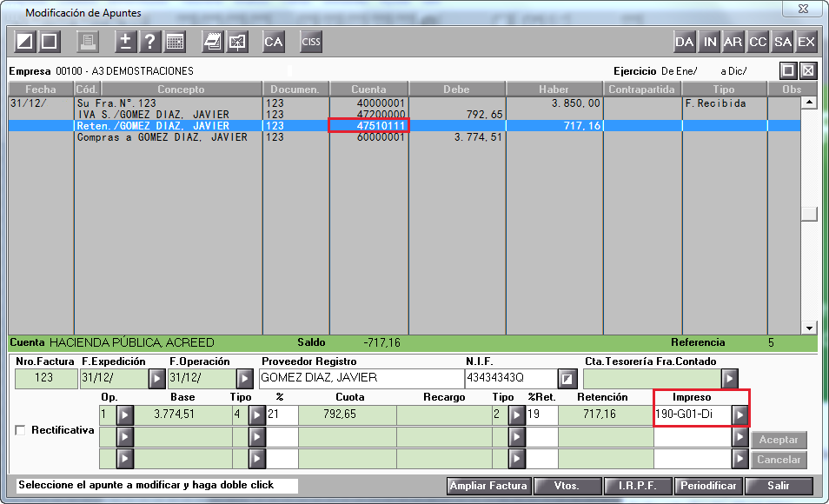The width and height of the screenshot is (829, 504).
Task: Open the IVA Tipo selector beside value 4
Action: pos(257,414)
